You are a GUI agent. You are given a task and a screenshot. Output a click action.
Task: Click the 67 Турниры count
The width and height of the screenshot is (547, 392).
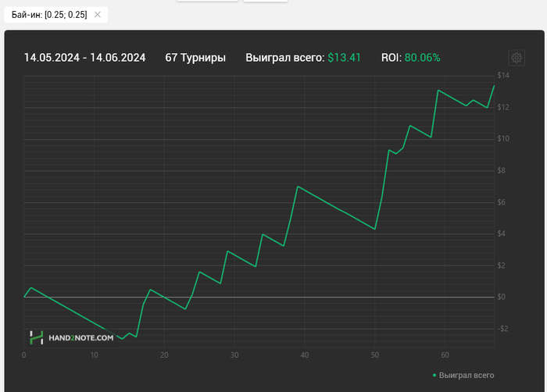click(x=195, y=58)
